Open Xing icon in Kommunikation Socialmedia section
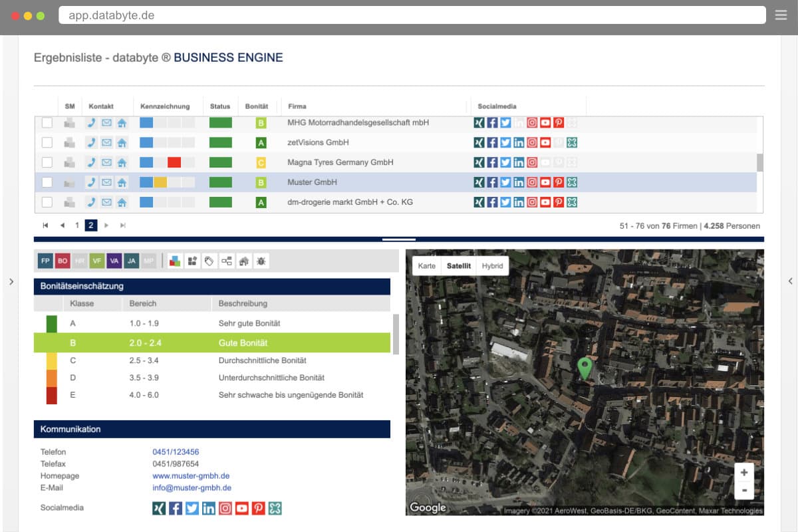Viewport: 798px width, 532px height. [x=159, y=508]
